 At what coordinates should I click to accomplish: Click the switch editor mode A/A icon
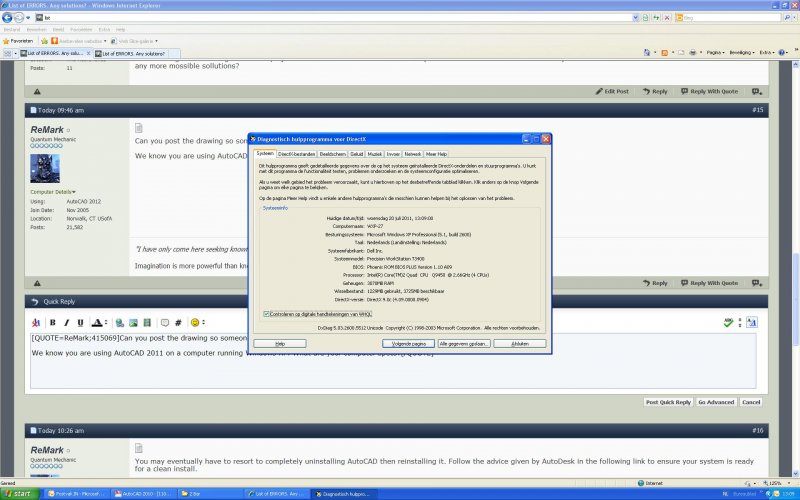[752, 322]
